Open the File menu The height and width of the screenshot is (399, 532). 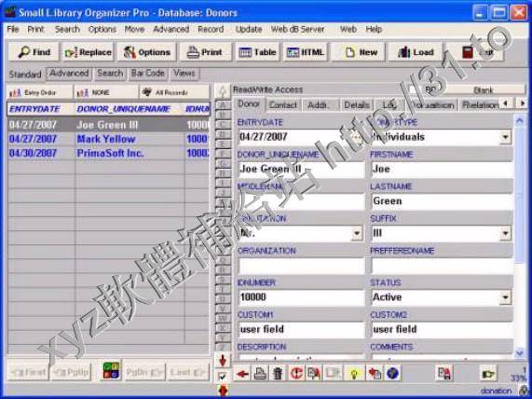[13, 30]
